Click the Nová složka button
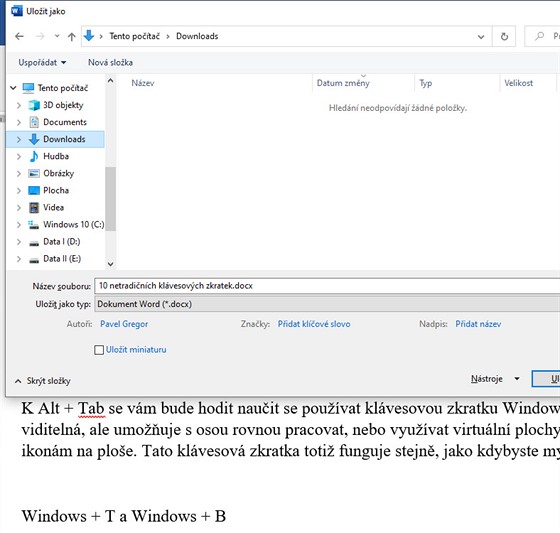 pyautogui.click(x=110, y=63)
